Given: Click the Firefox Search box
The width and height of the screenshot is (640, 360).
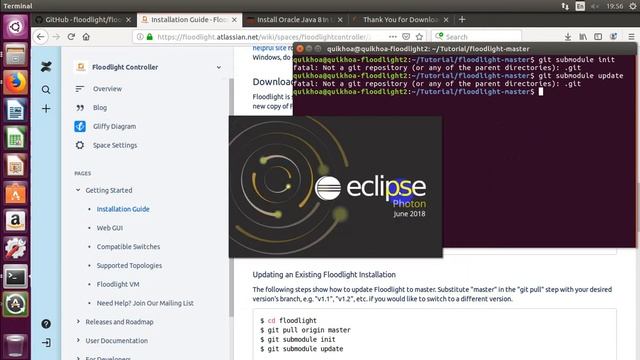Looking at the screenshot, I should pos(476,37).
